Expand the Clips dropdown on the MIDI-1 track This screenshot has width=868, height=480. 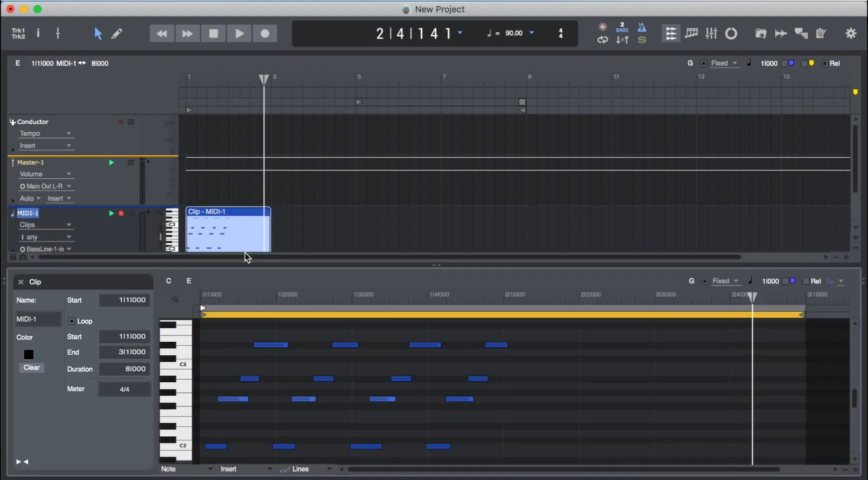46,225
